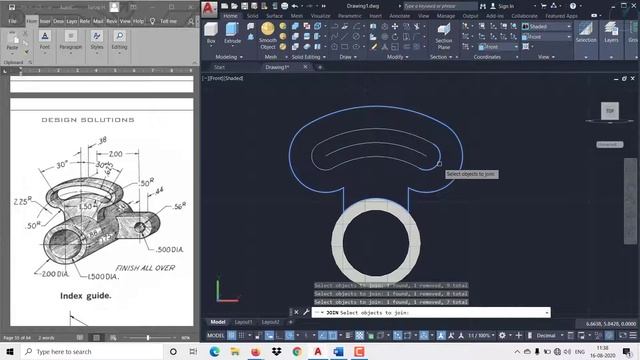This screenshot has width=640, height=360.
Task: Toggle the drawing grid display
Action: [x=231, y=336]
